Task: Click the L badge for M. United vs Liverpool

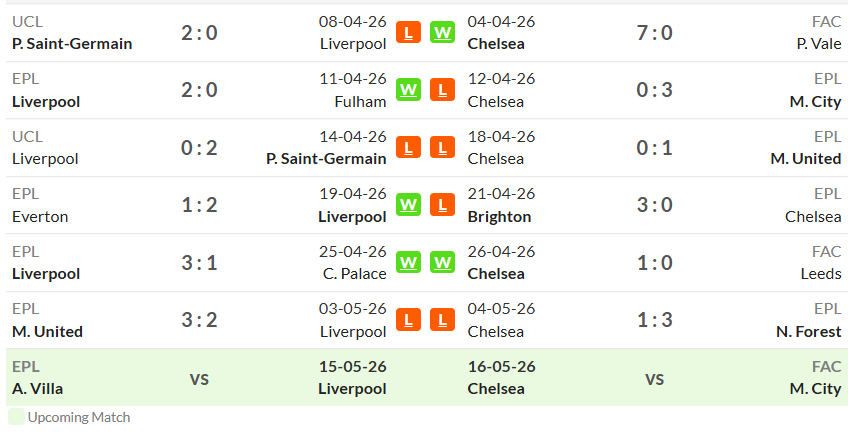Action: coord(408,320)
